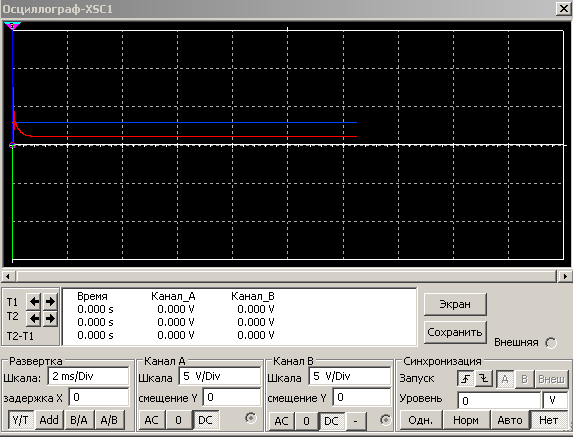Screen dimensions: 573x440
Task: Click Канал B terminal radio indicator
Action: (x=386, y=420)
